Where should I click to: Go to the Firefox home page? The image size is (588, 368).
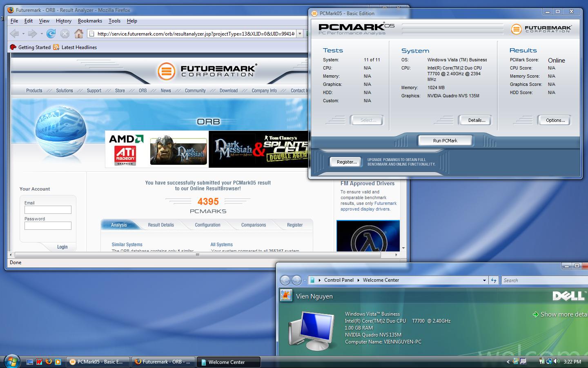[x=79, y=34]
